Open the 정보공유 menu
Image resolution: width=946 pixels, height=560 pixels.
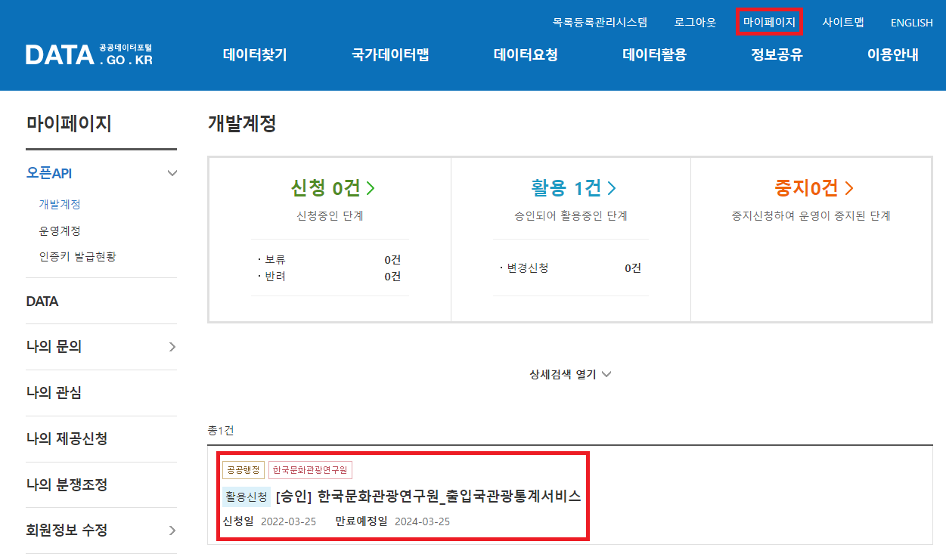click(x=777, y=54)
